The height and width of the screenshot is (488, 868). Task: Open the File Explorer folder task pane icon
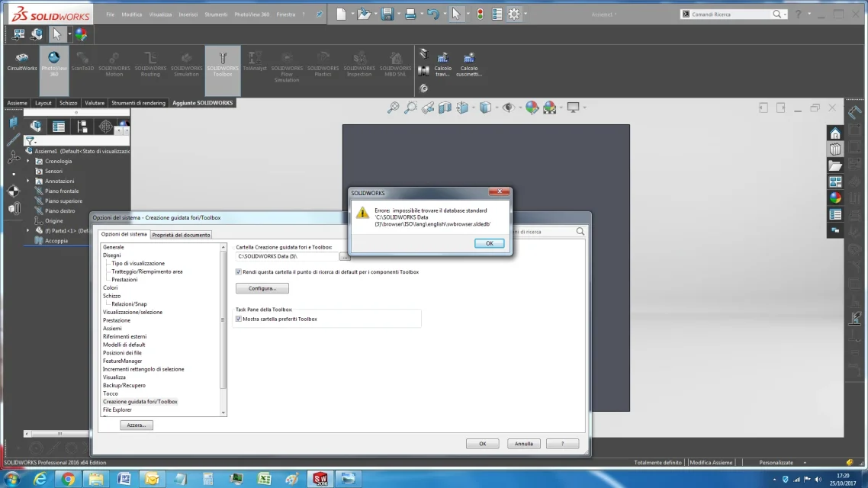pyautogui.click(x=835, y=165)
